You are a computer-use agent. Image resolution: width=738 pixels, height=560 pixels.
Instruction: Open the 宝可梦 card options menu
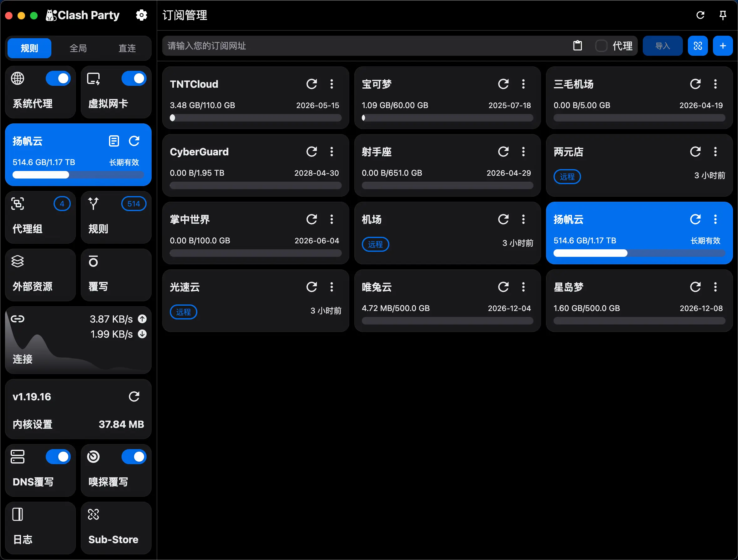click(523, 84)
